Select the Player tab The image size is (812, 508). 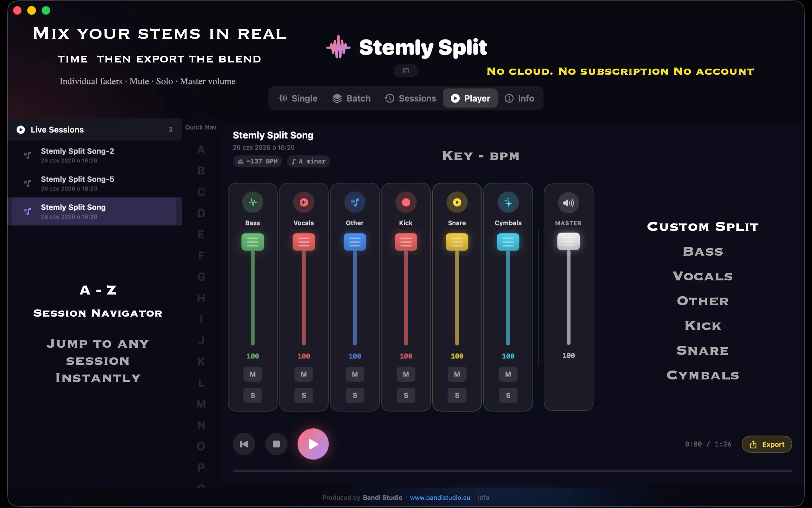point(470,98)
